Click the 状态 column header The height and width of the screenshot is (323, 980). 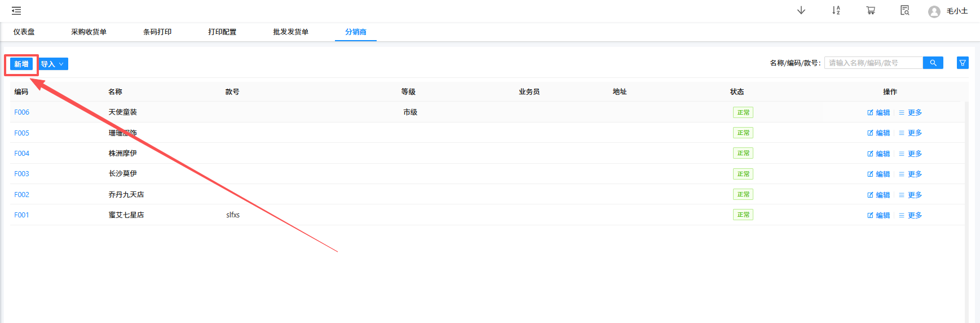pyautogui.click(x=737, y=91)
